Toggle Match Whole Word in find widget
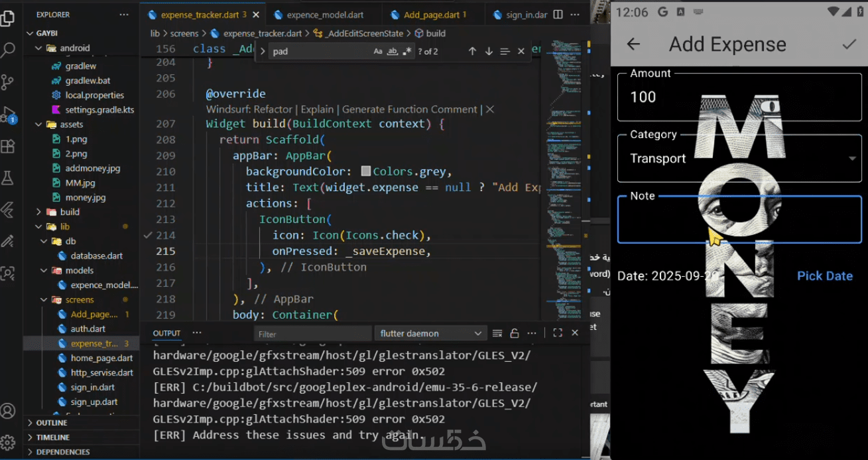Image resolution: width=868 pixels, height=460 pixels. point(393,51)
